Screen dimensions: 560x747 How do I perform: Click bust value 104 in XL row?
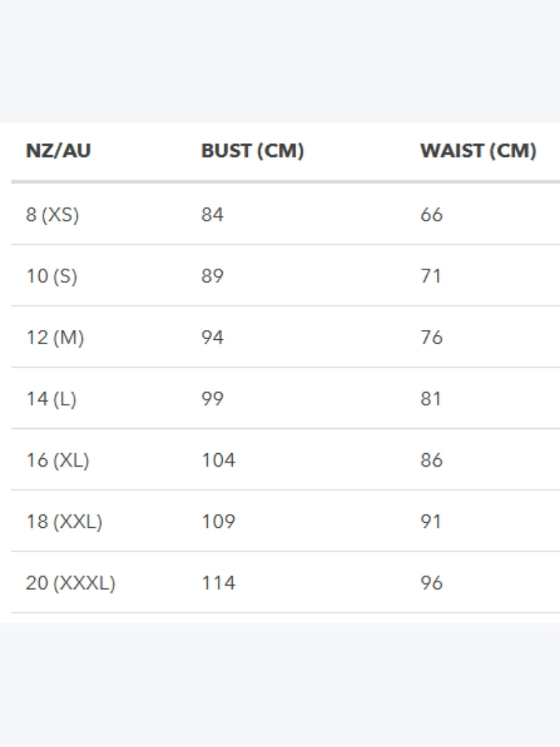tap(218, 460)
